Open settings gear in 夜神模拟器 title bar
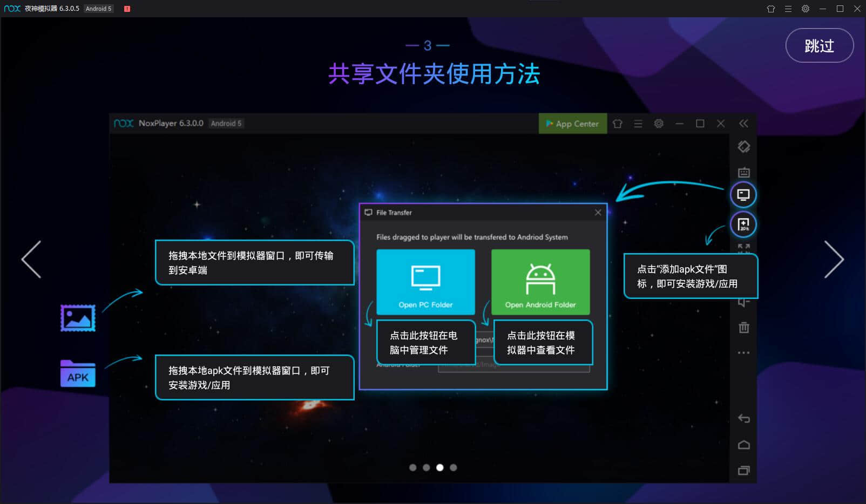 coord(806,9)
